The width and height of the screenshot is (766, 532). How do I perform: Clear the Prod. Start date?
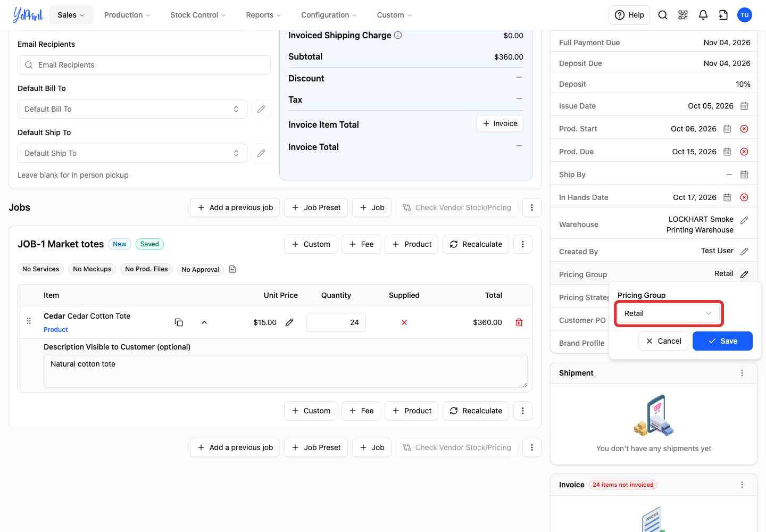tap(744, 129)
